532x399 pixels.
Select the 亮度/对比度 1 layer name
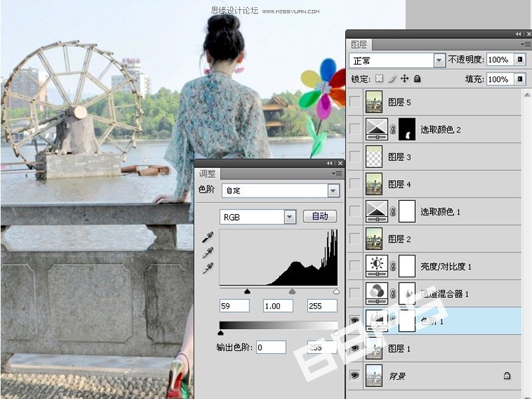coord(446,267)
